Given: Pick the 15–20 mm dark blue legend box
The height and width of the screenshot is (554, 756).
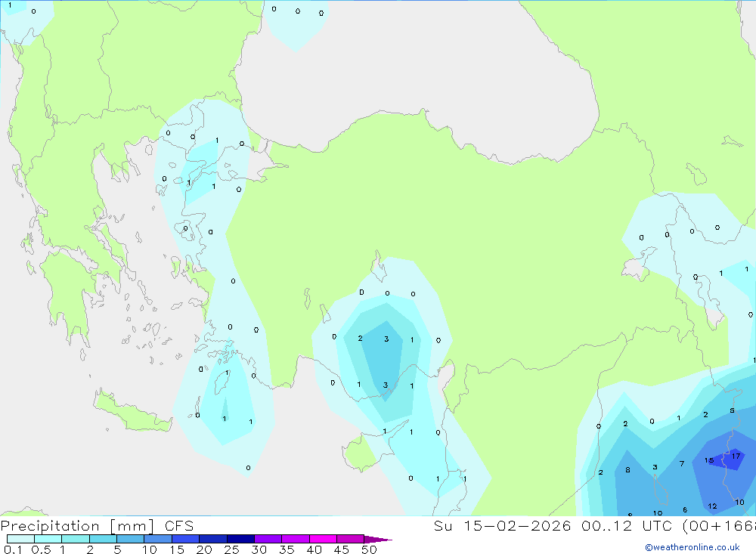Looking at the screenshot, I should (186, 539).
